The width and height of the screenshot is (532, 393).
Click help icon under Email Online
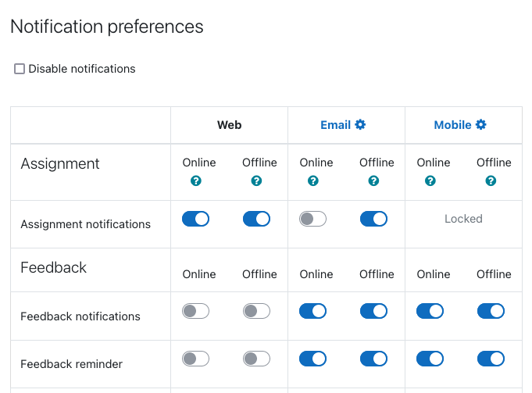tap(312, 180)
